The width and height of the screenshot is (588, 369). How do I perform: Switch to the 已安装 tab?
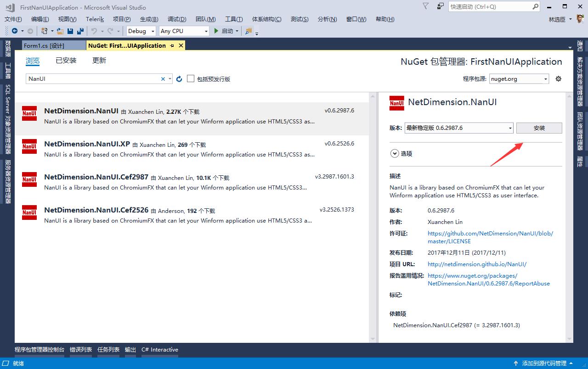(66, 61)
